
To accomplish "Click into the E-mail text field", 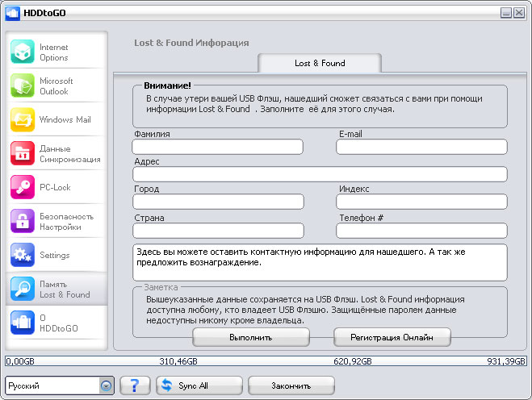I will pyautogui.click(x=421, y=147).
